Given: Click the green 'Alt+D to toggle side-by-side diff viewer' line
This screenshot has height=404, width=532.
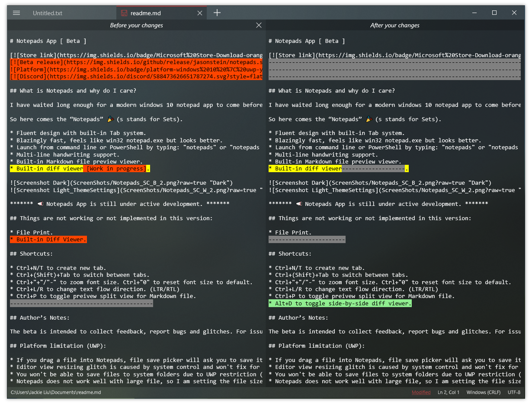Looking at the screenshot, I should coord(340,303).
